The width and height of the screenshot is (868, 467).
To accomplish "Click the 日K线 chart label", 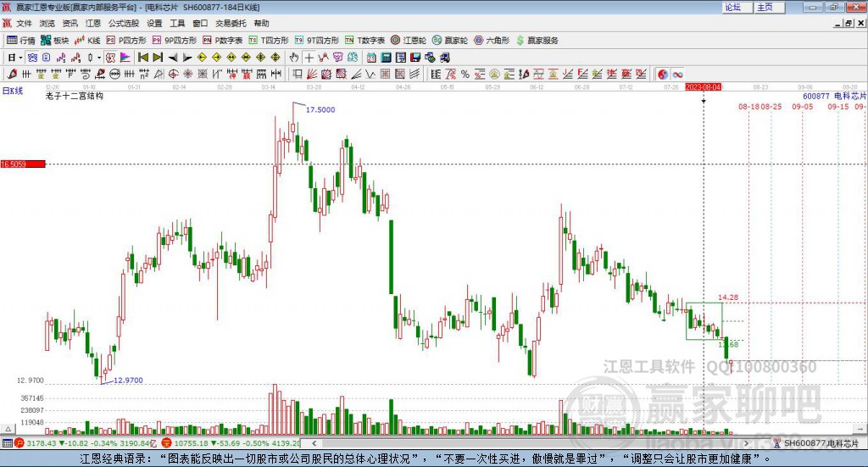I will tap(13, 91).
